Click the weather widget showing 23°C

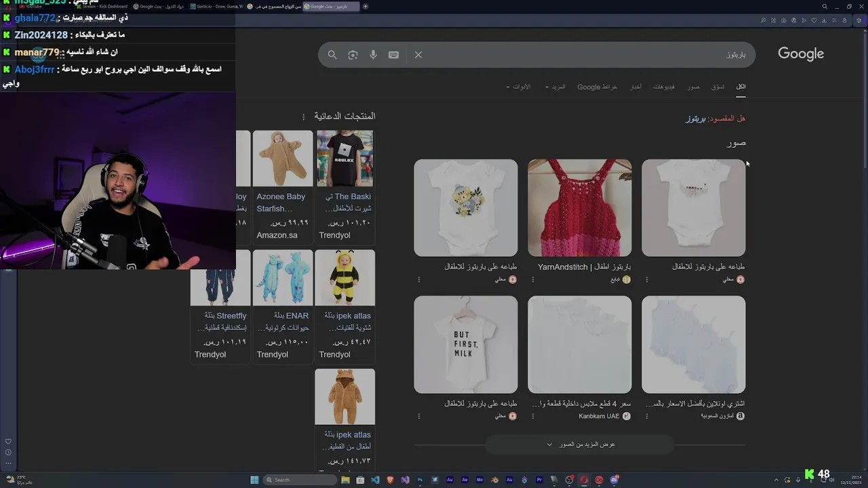pyautogui.click(x=20, y=480)
